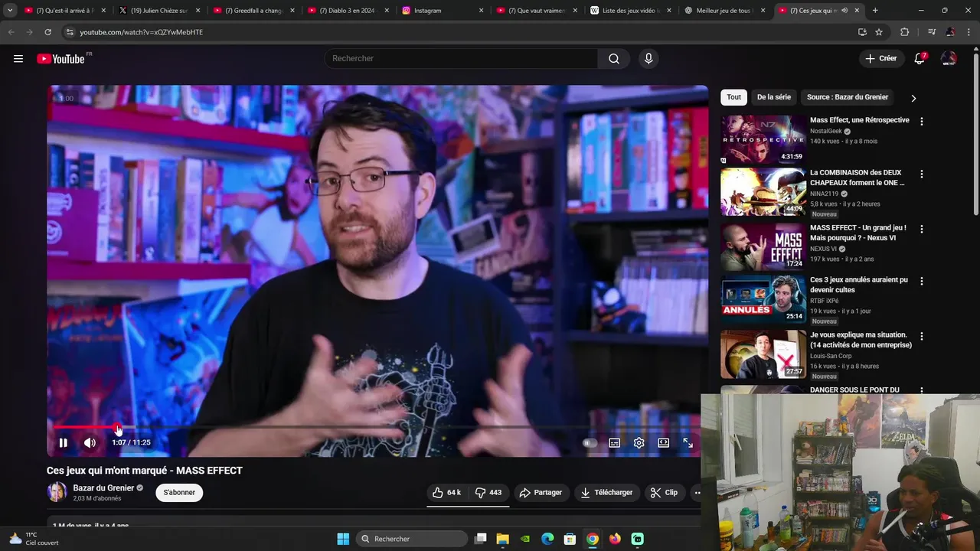Click the search magnifier button
Screen dimensions: 980x551
pyautogui.click(x=614, y=59)
